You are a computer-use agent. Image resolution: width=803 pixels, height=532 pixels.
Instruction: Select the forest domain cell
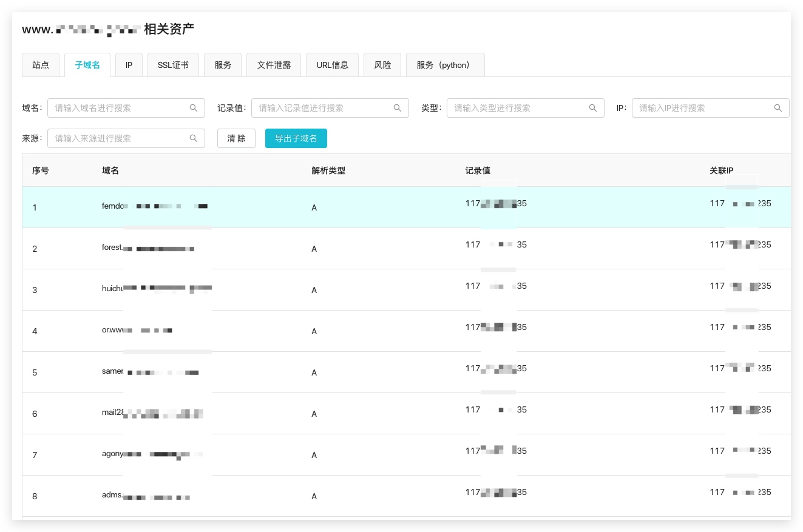coord(148,247)
